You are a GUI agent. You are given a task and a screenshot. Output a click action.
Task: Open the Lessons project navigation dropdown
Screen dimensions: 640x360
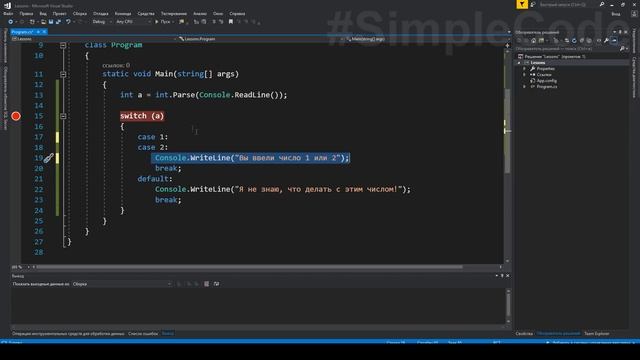(94, 39)
